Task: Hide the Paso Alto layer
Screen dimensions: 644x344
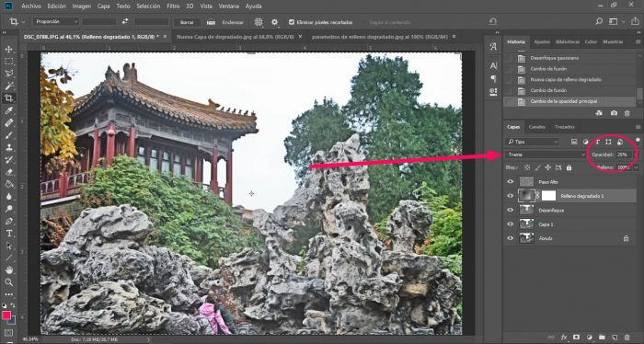Action: (x=510, y=181)
